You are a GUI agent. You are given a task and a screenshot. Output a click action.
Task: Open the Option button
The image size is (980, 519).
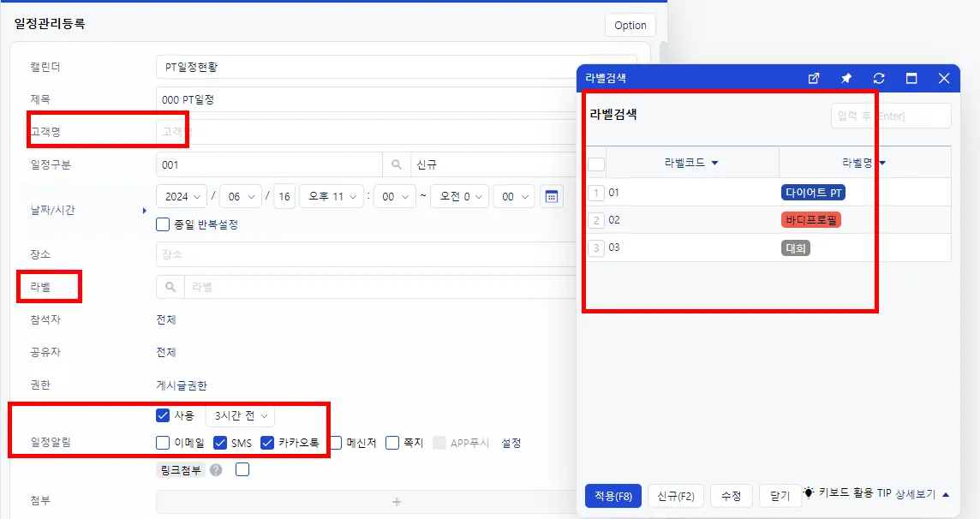(x=630, y=25)
